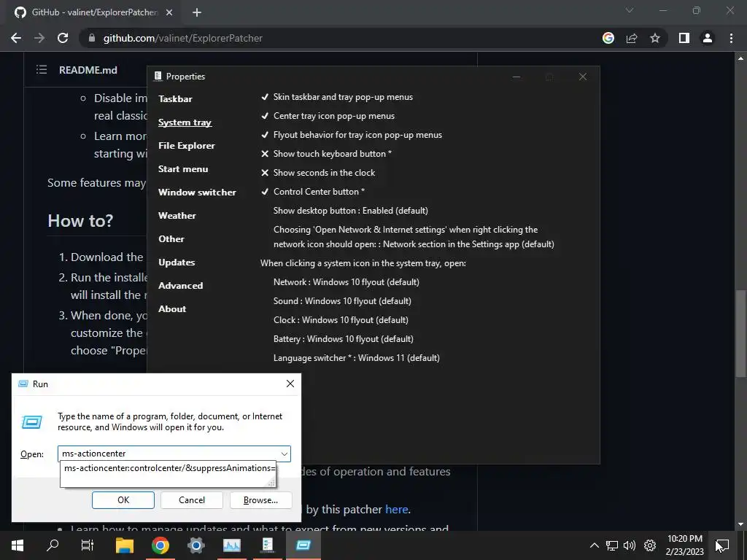
Task: Click the Google icon in address bar
Action: (x=608, y=38)
